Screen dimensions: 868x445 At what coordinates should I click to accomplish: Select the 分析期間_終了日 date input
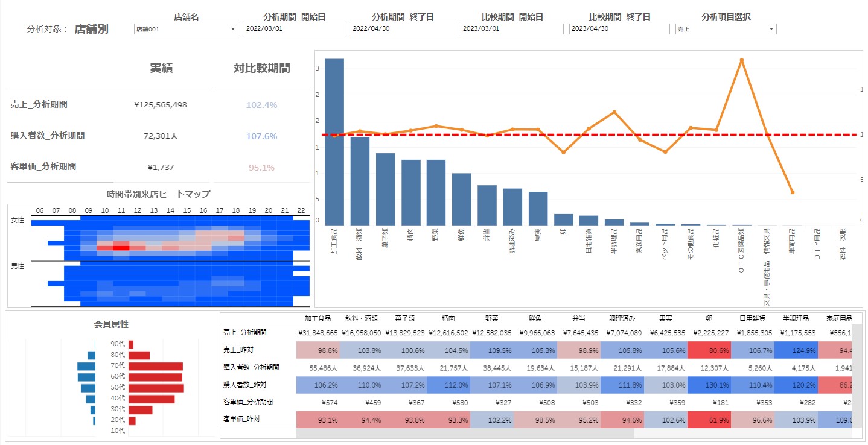tap(403, 29)
